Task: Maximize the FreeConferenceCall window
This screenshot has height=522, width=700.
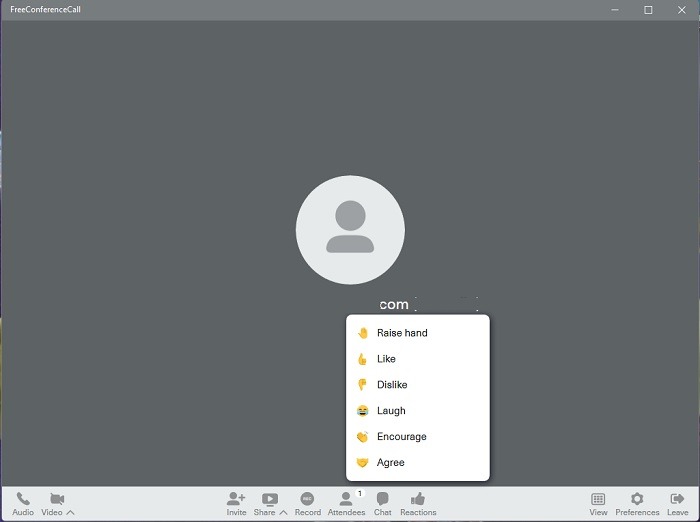Action: click(648, 10)
